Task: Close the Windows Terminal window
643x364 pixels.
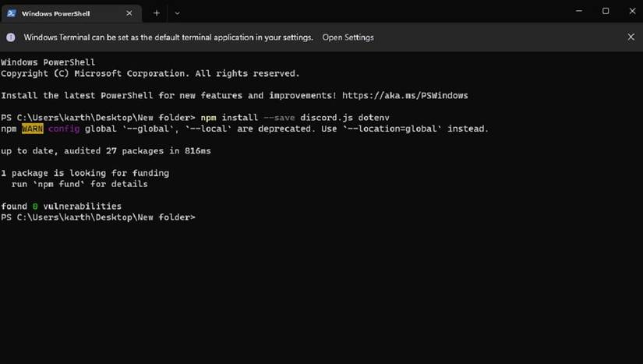Action: [632, 11]
